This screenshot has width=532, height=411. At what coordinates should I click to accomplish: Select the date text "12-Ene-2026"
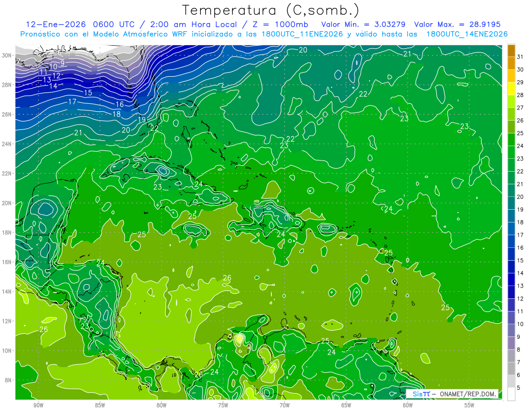pos(57,24)
